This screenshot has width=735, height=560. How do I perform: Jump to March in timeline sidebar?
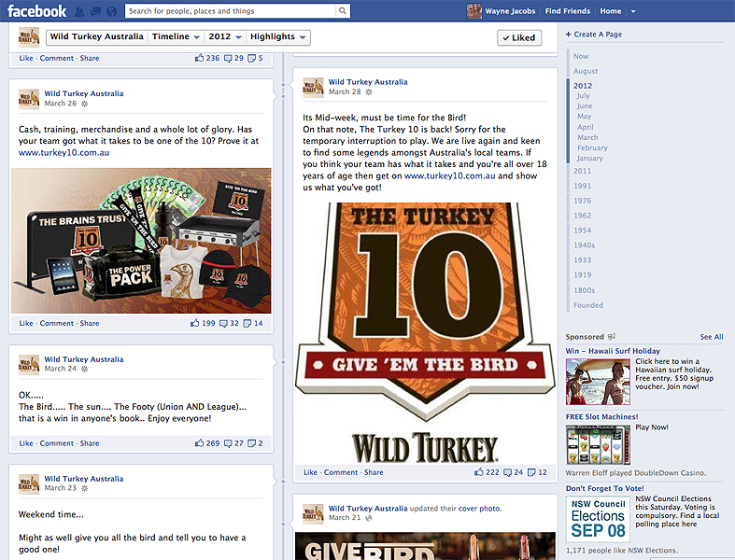[x=587, y=137]
